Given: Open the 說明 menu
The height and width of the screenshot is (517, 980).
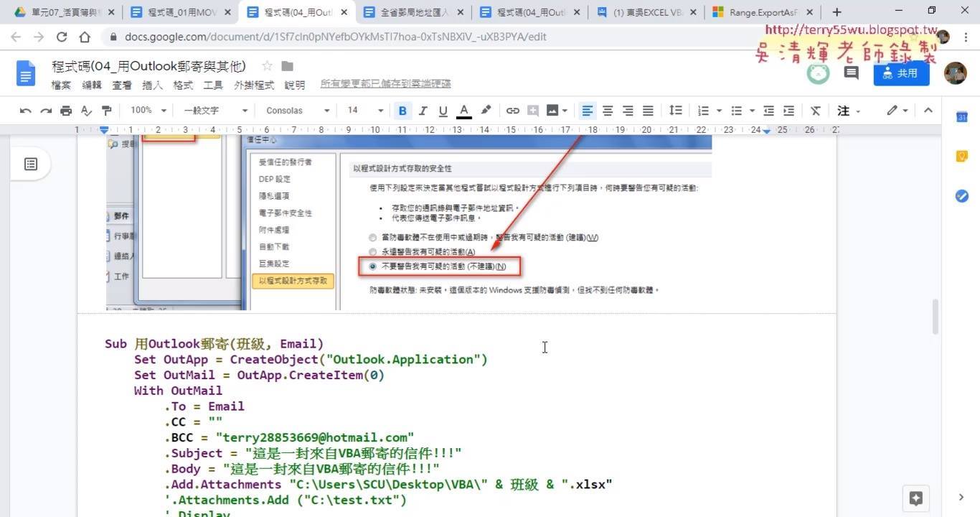Looking at the screenshot, I should 295,85.
